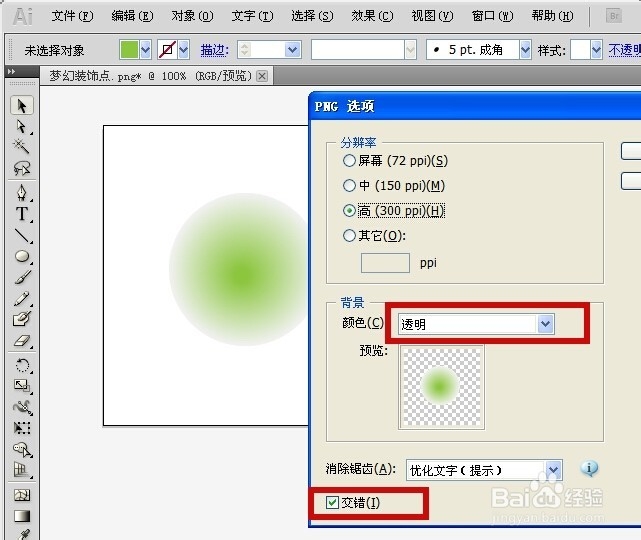Open the 文件 menu

click(72, 16)
